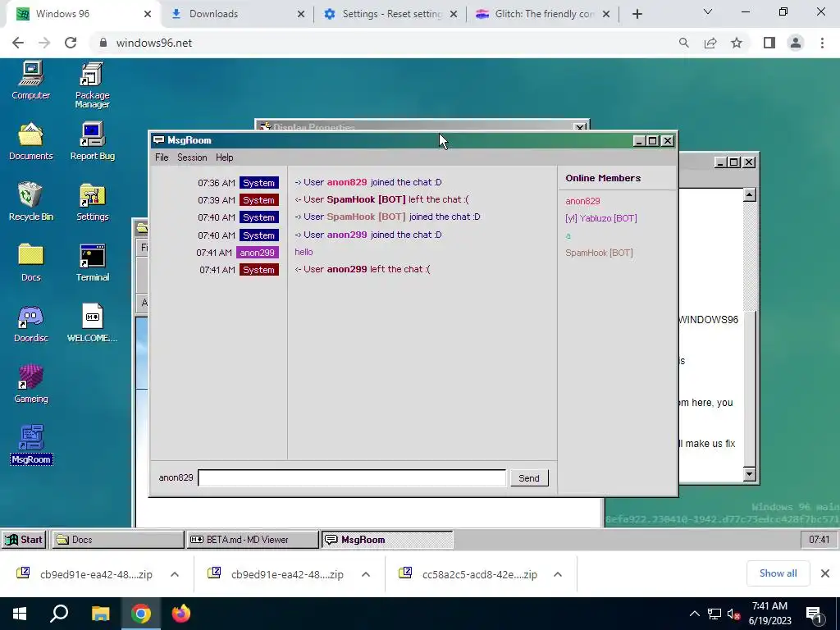Image resolution: width=840 pixels, height=630 pixels.
Task: Select the MsgRoom desktop icon
Action: (x=31, y=445)
